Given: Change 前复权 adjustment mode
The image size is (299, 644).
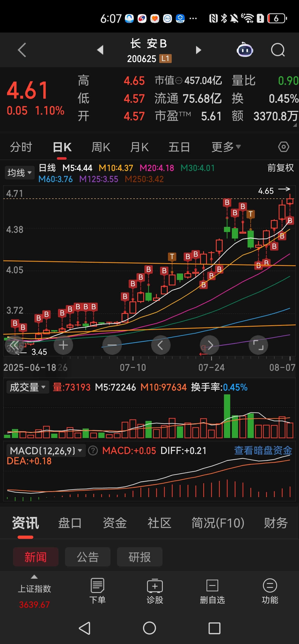Looking at the screenshot, I should (281, 168).
